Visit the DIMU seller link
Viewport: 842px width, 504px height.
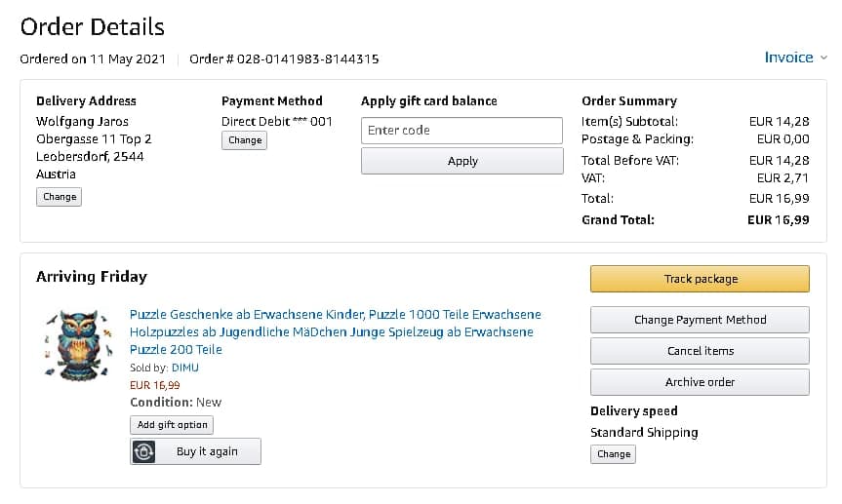click(x=185, y=368)
